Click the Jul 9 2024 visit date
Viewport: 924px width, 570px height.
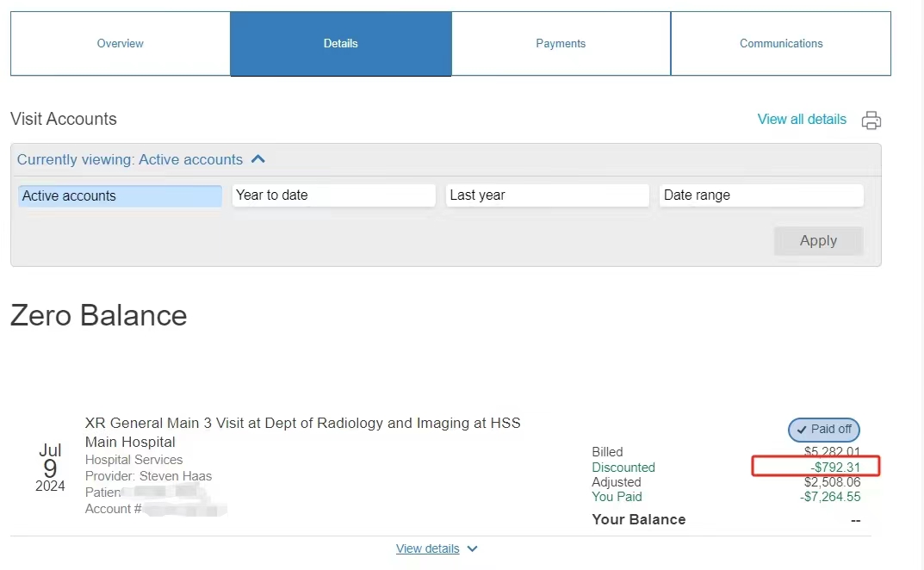coord(50,468)
